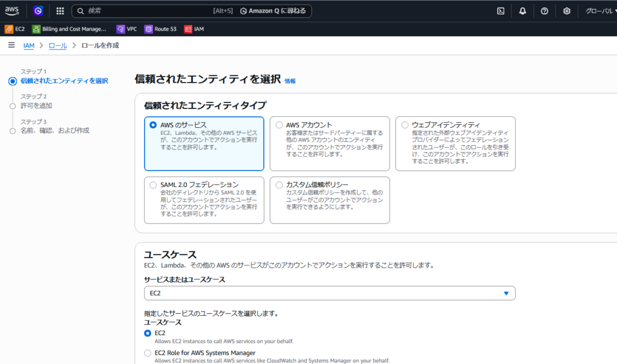Click the ロール breadcrumb link
Viewport: 617px width, 364px height.
[57, 46]
